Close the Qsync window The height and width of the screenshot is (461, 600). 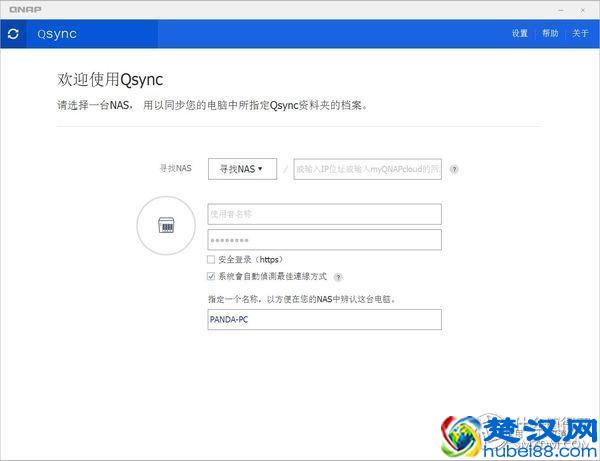pos(583,10)
